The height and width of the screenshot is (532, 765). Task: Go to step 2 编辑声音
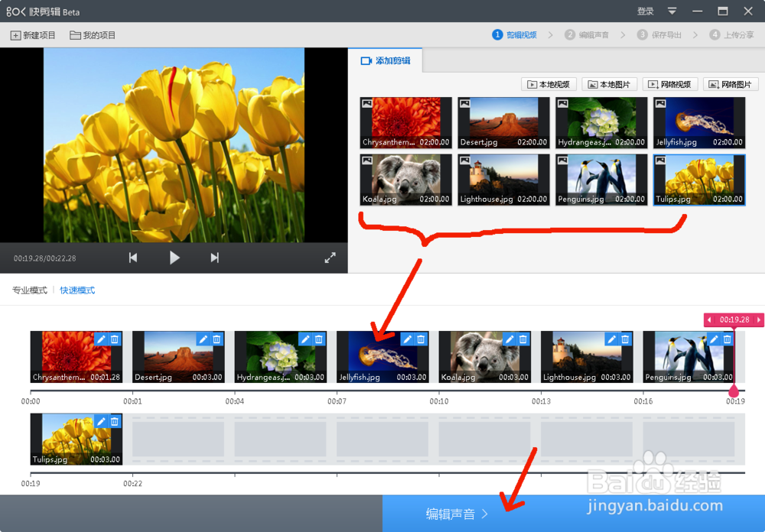click(587, 34)
